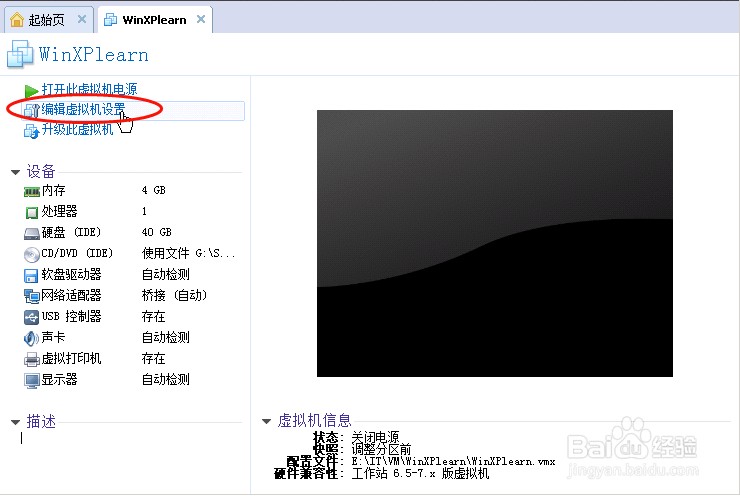Click the USB controller icon
The height and width of the screenshot is (496, 740).
(31, 318)
